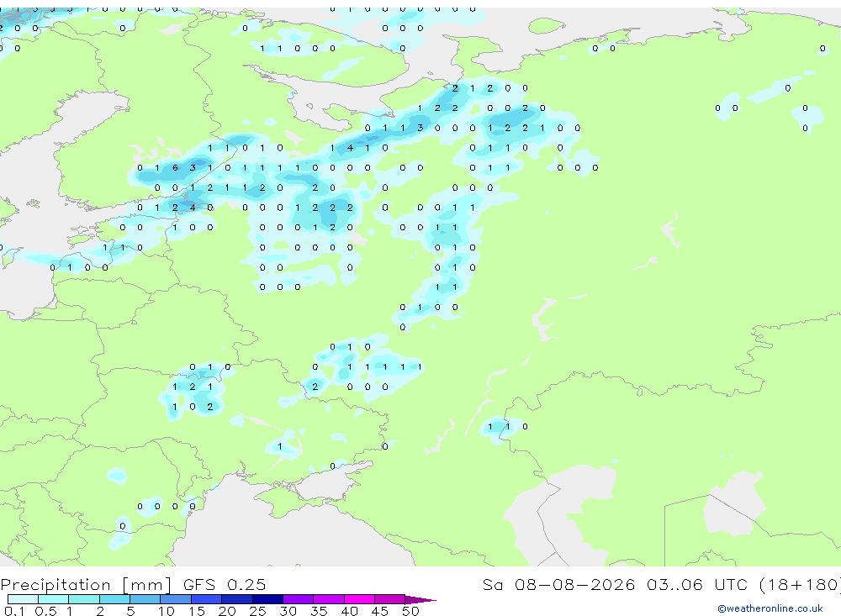Select the 2–5 mm legend swatch

tap(114, 599)
